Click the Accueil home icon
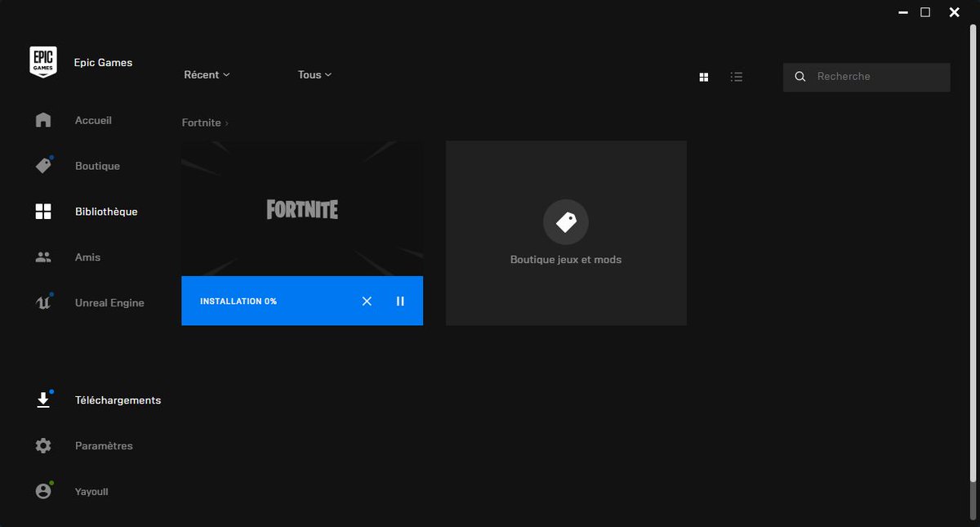This screenshot has width=980, height=527. point(43,120)
